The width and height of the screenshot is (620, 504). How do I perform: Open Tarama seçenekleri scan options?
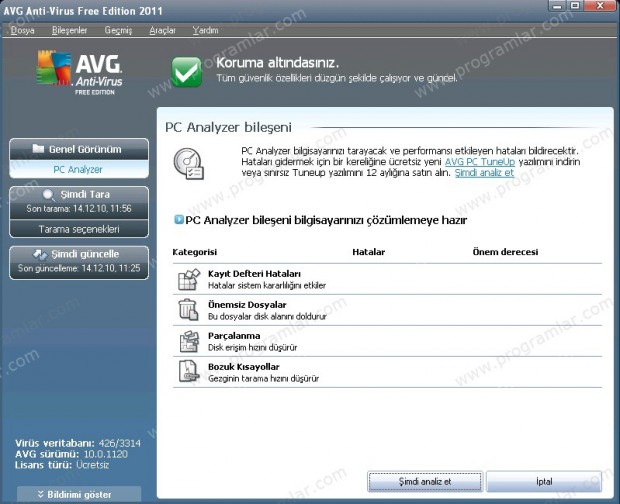click(x=79, y=229)
